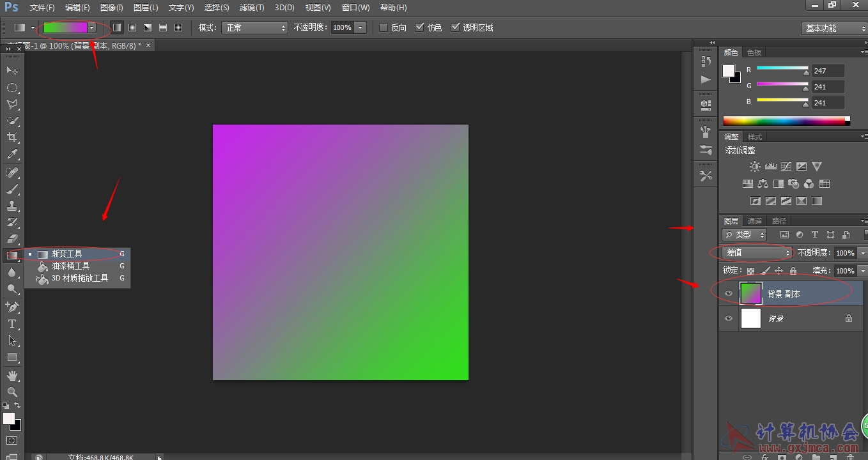The height and width of the screenshot is (460, 868).
Task: Add a Photo Filter adjustment
Action: (793, 184)
